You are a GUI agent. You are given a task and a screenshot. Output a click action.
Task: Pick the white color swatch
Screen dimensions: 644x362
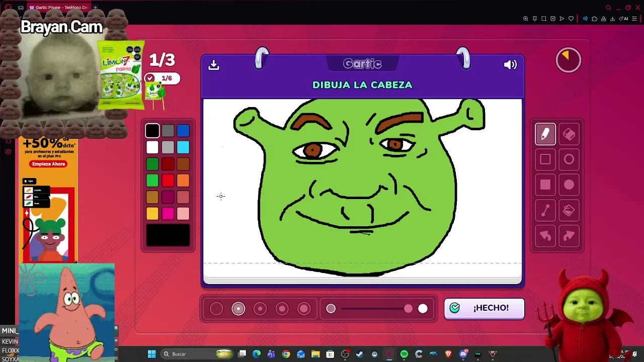[x=152, y=147]
